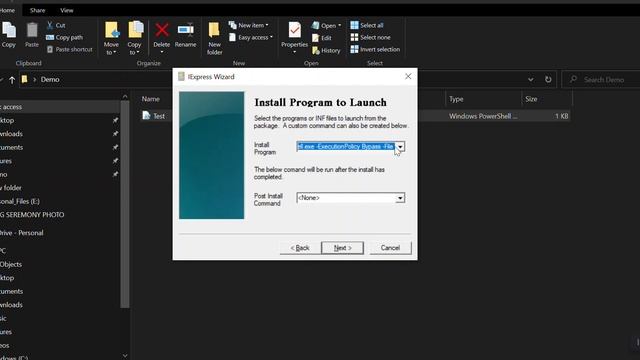Click Cancel in IExpress Wizard
Image resolution: width=640 pixels, height=360 pixels.
click(390, 248)
